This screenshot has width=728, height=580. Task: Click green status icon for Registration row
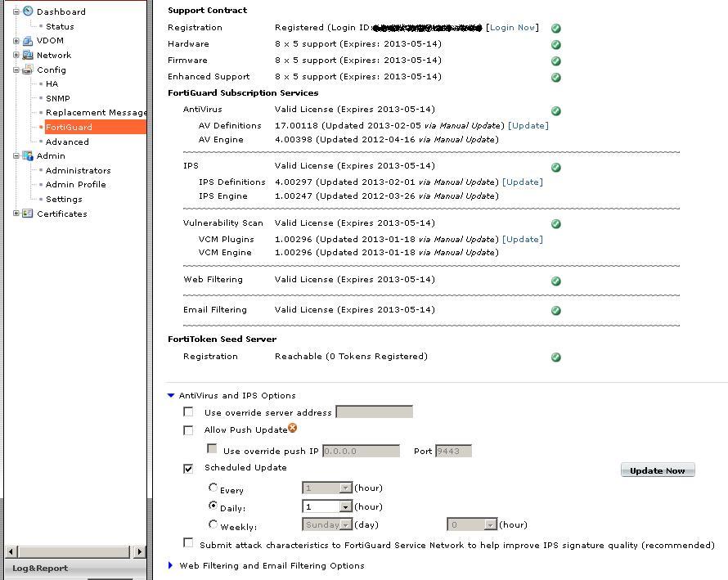pos(555,29)
